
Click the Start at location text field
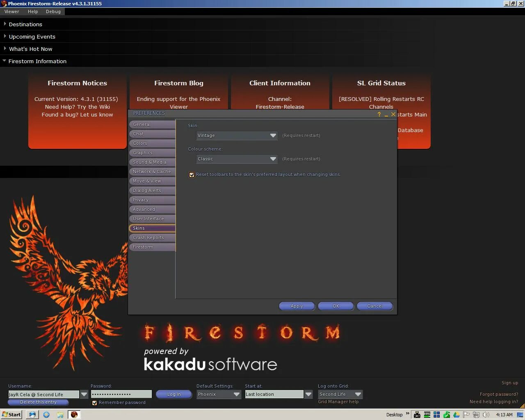click(x=274, y=394)
